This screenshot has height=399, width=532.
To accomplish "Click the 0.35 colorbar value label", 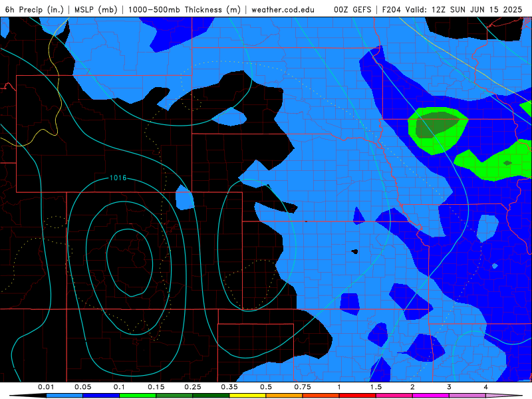I will [x=229, y=387].
